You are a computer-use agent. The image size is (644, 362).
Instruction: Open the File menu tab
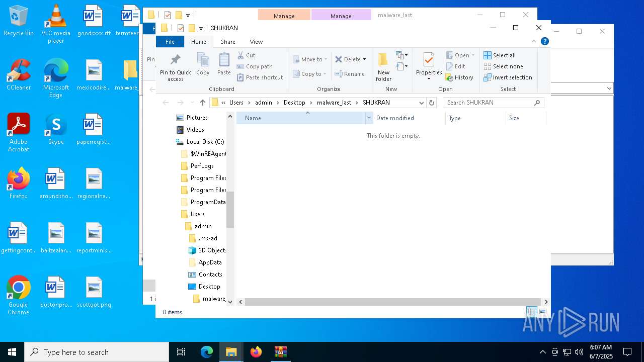(x=170, y=42)
